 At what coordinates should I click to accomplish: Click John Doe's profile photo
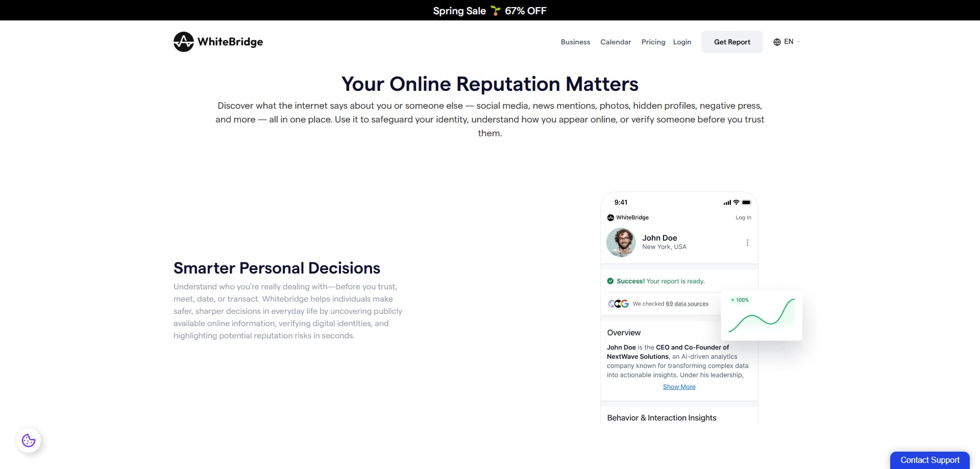point(621,242)
